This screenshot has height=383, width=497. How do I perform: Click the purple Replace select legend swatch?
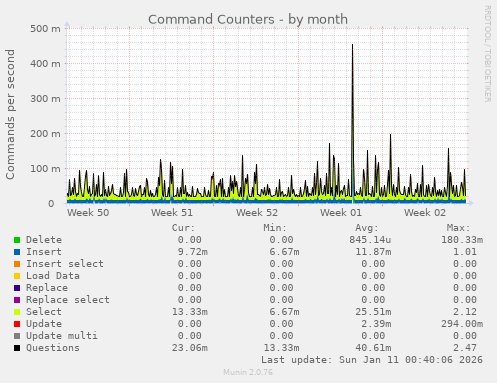[17, 300]
